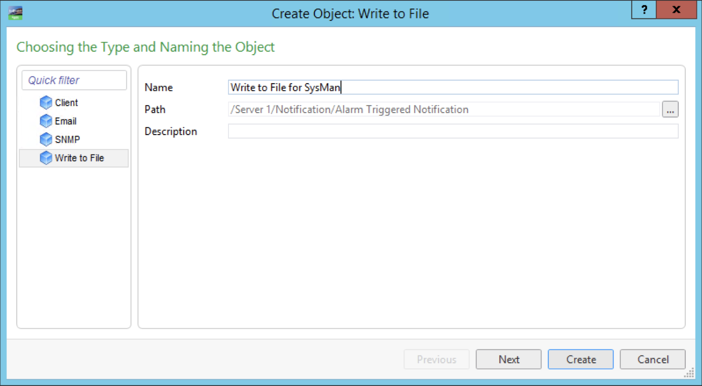Choose Client in the type list
The width and height of the screenshot is (702, 386).
(66, 103)
